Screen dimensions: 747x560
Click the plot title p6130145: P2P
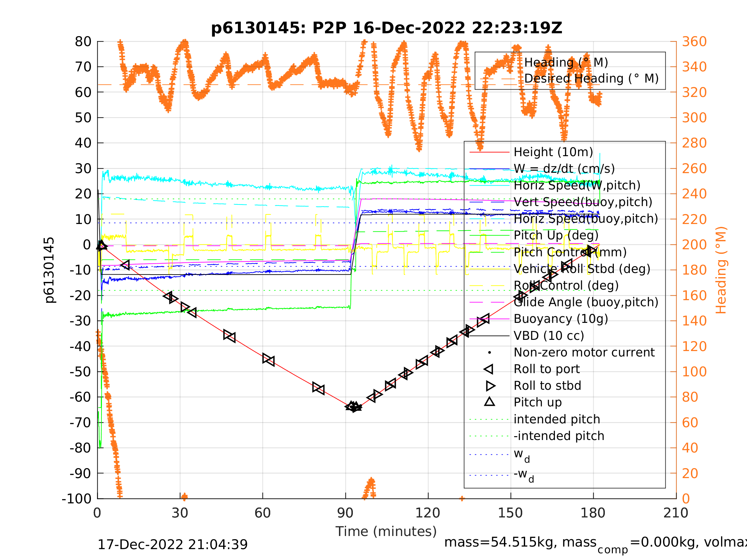[386, 28]
